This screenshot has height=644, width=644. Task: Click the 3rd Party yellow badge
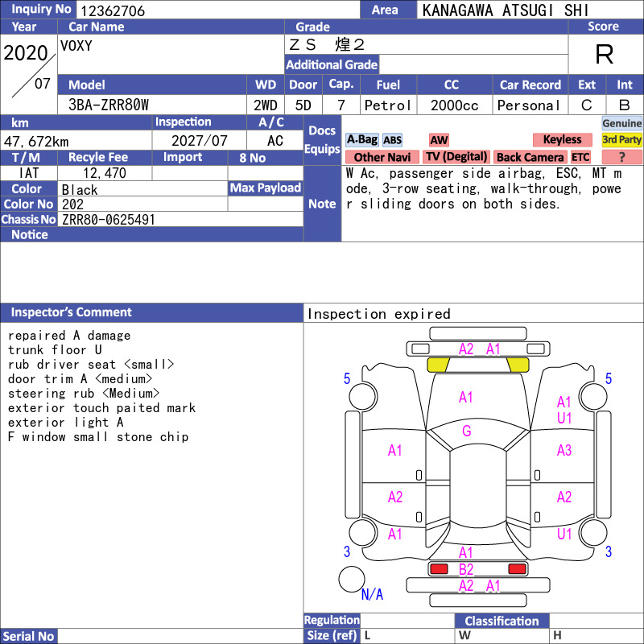[x=621, y=140]
